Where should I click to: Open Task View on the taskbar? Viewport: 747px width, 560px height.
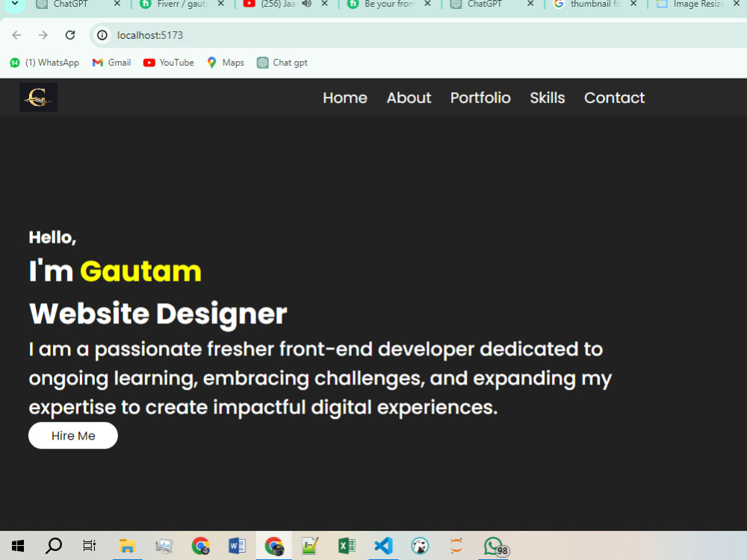pos(90,546)
